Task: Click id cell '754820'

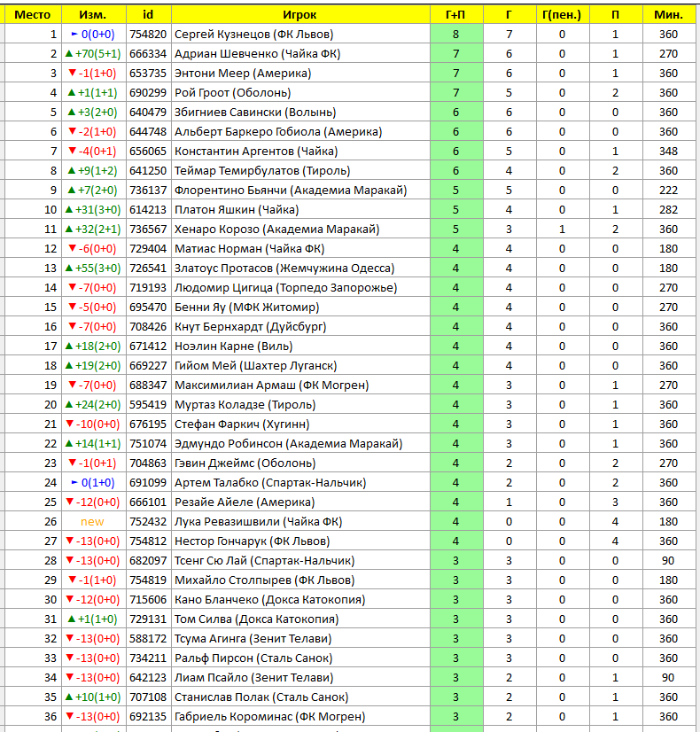Action: click(x=148, y=34)
